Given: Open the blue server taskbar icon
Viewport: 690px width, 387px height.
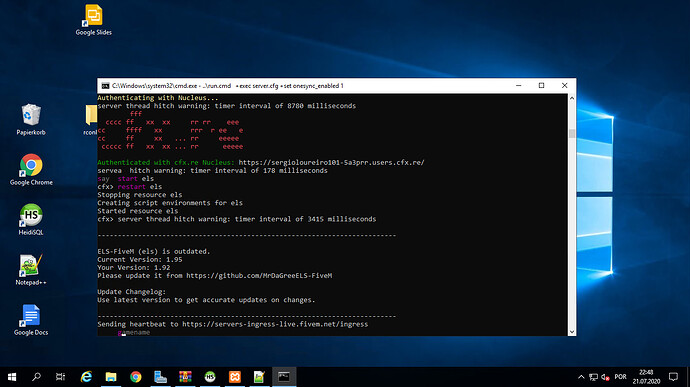Looking at the screenshot, I should coord(160,377).
